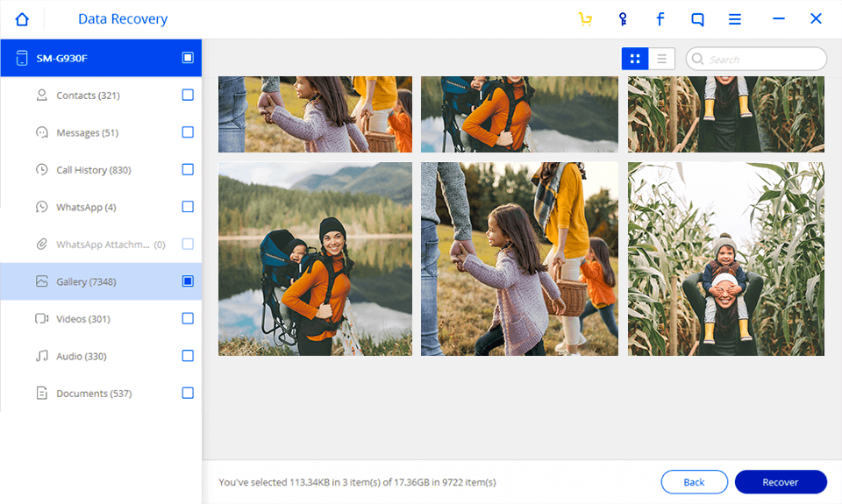Viewport: 842px width, 504px height.
Task: Select the mother with baby carrier photo
Action: point(315,259)
